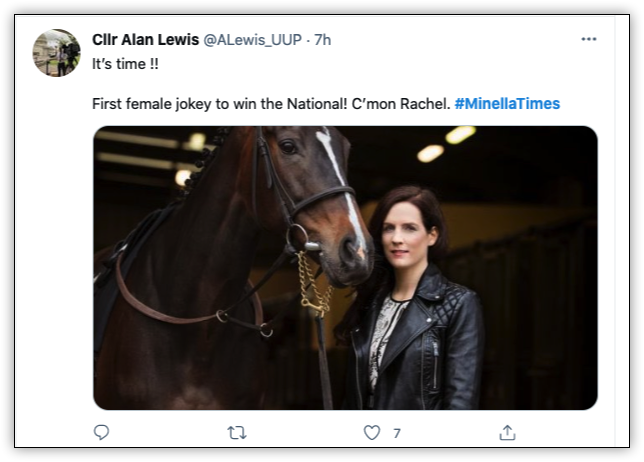Click the reply speech bubble icon

click(x=101, y=432)
